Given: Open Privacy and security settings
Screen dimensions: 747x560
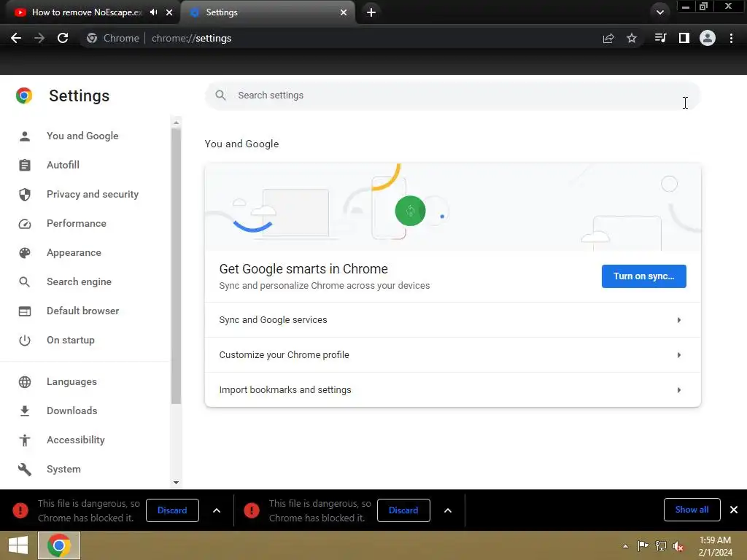Looking at the screenshot, I should 93,194.
